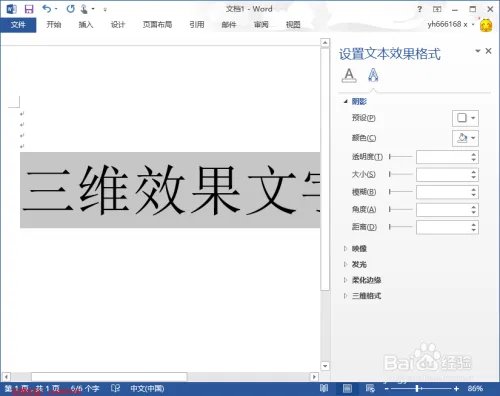The width and height of the screenshot is (500, 396).
Task: Click the Redo/Repeat icon
Action: click(x=70, y=9)
